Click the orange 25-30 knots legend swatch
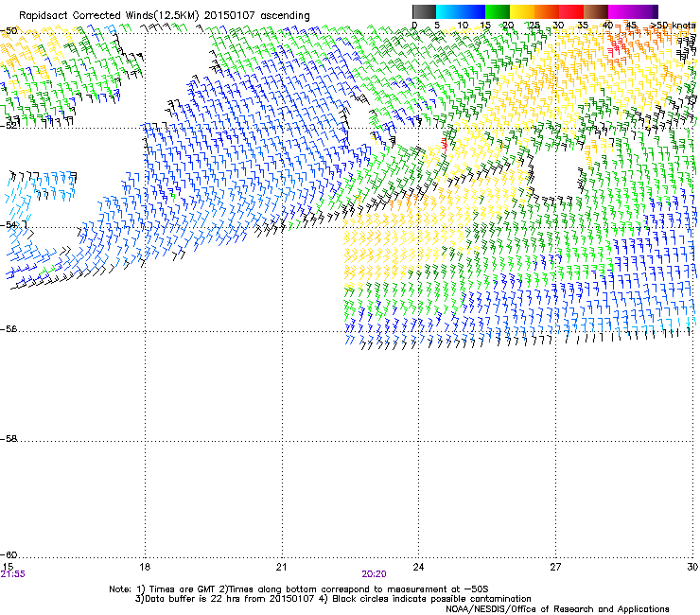The image size is (700, 615). (547, 11)
